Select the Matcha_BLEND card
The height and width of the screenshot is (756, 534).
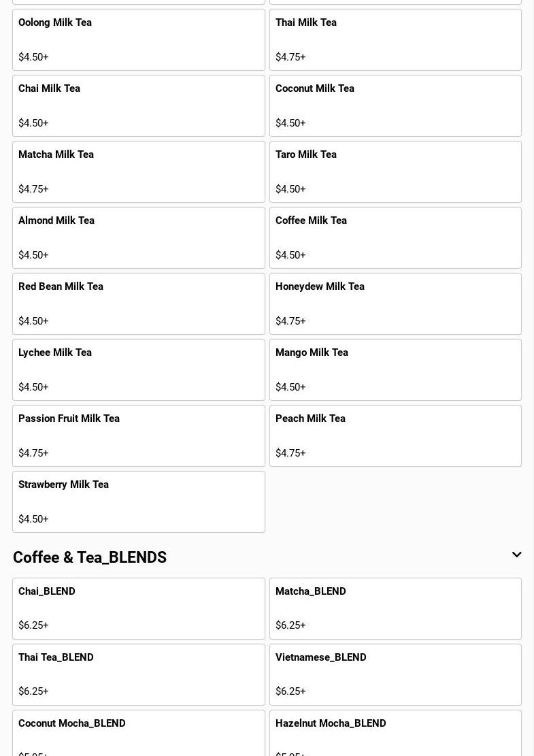395,608
